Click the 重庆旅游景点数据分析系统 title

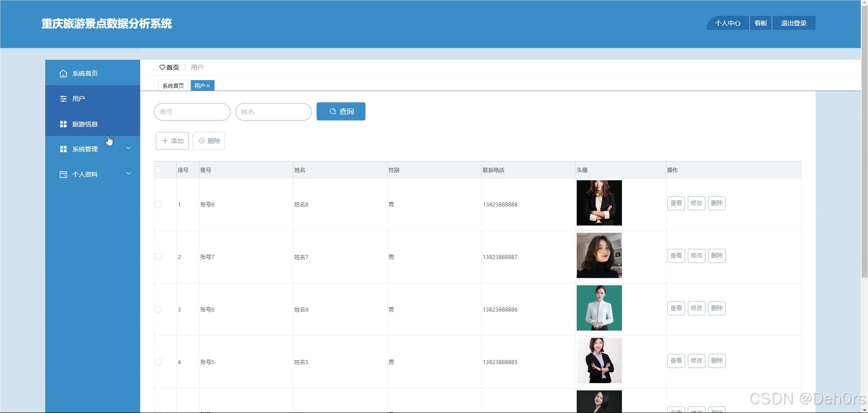pos(107,24)
